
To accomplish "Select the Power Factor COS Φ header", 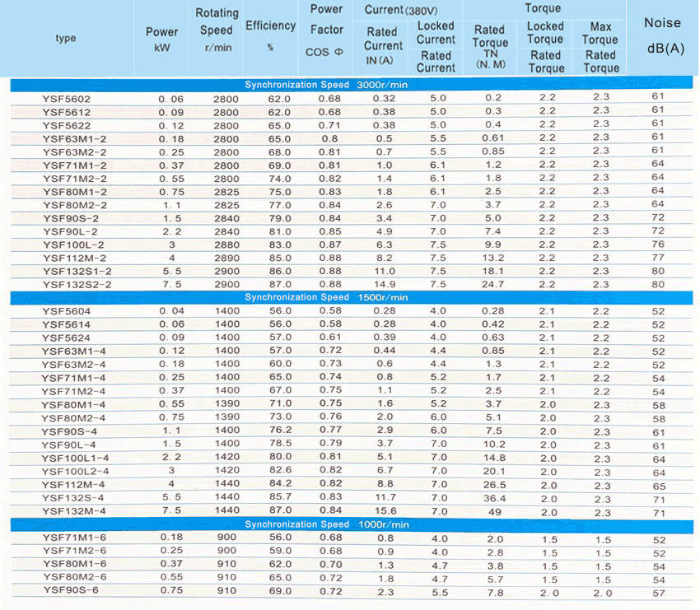I will coord(326,30).
